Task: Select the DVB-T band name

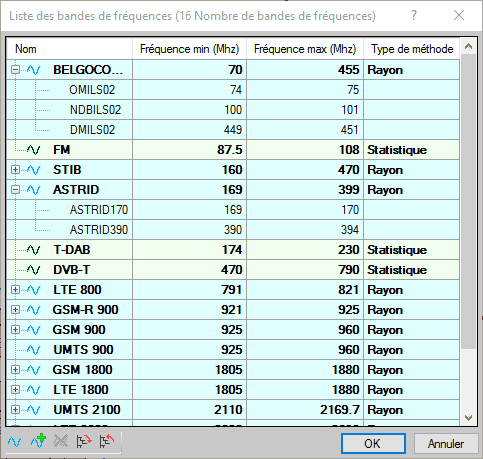Action: [71, 270]
